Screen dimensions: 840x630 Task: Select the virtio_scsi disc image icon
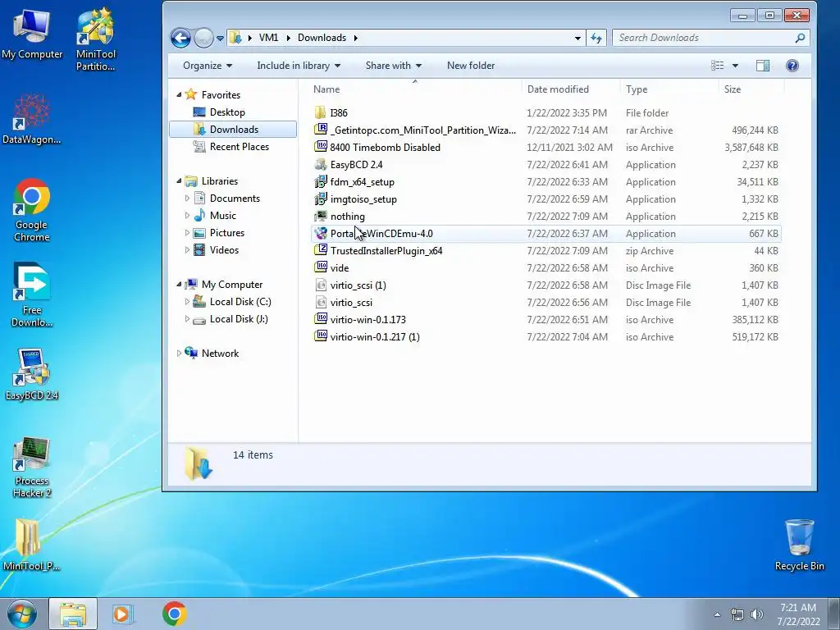coord(321,302)
